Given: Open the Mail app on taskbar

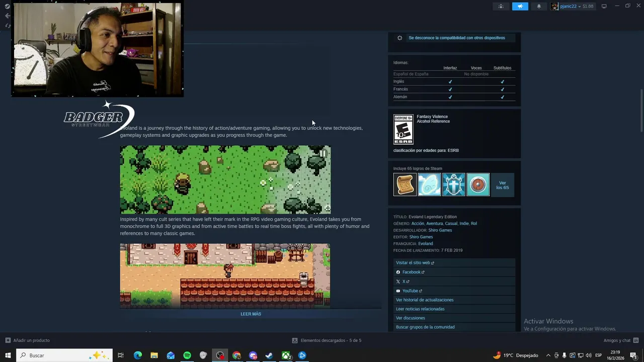Looking at the screenshot, I should coord(171,355).
